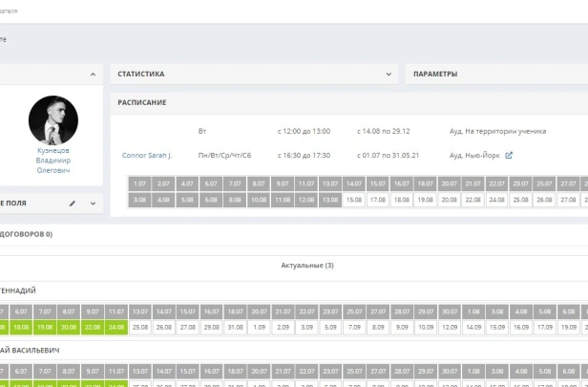The height and width of the screenshot is (387, 588).
Task: Click green 22.08 cell in Геннадий's row
Action: tap(92, 327)
